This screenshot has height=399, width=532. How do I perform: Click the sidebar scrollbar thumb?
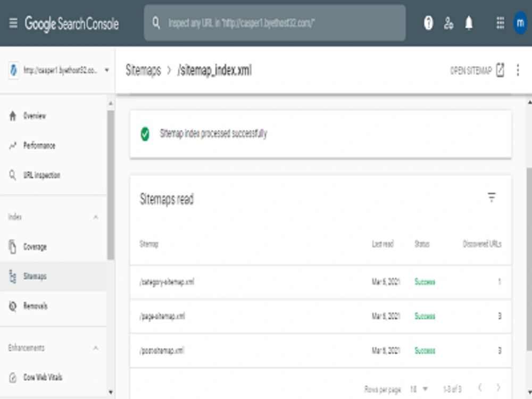coord(111,185)
